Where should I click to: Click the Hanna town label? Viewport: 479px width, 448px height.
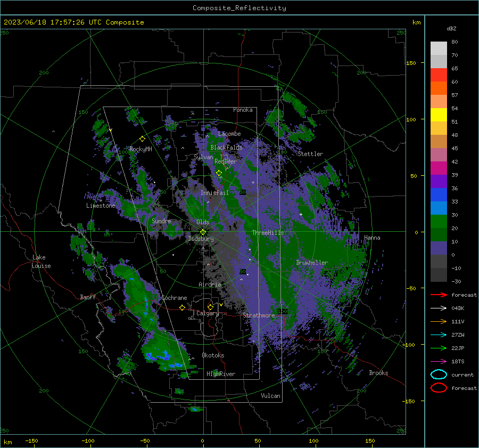click(372, 238)
